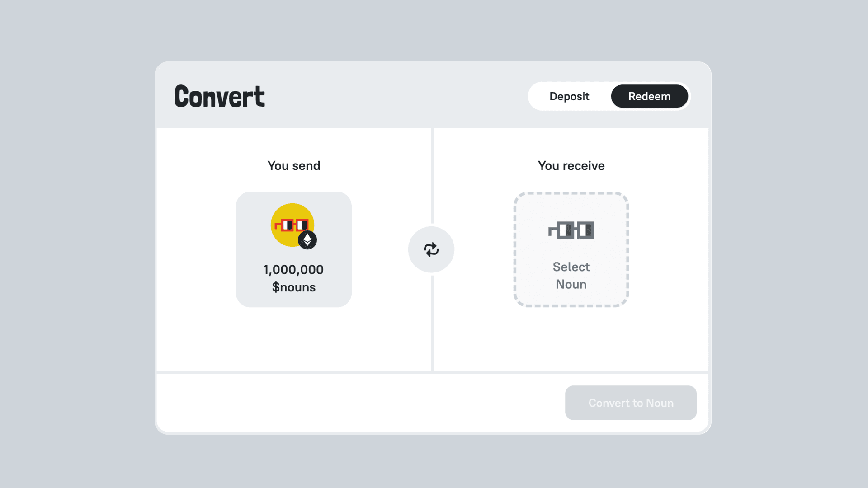The width and height of the screenshot is (868, 488).
Task: Click the Deposit/Redeem toggle's white background
Action: (x=537, y=96)
